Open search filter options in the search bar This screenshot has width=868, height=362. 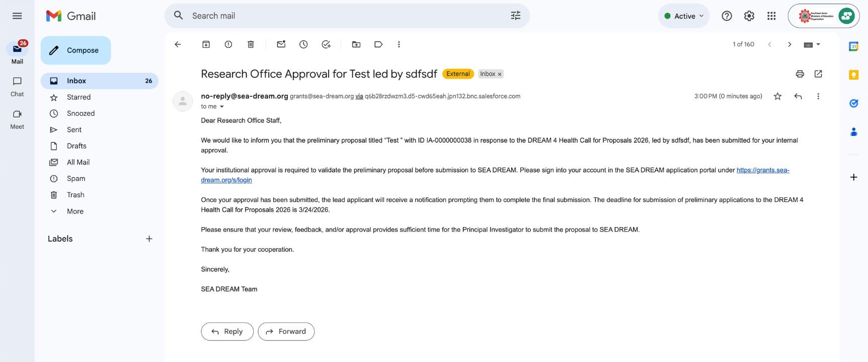[x=515, y=16]
